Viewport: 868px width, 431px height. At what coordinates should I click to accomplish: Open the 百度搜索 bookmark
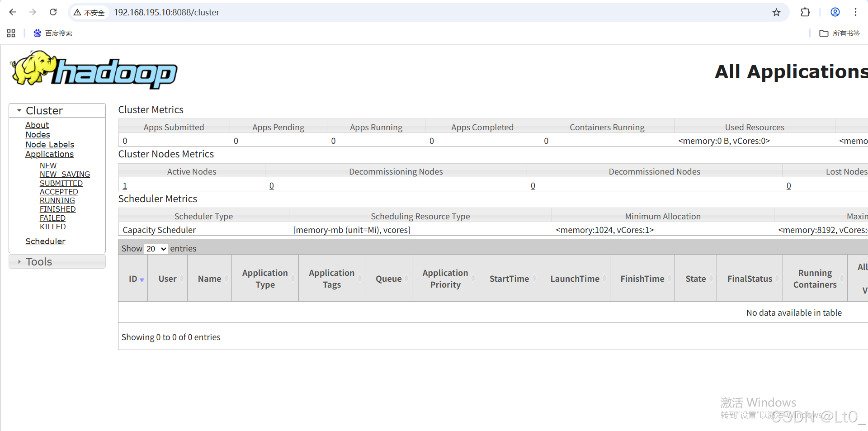(x=53, y=33)
